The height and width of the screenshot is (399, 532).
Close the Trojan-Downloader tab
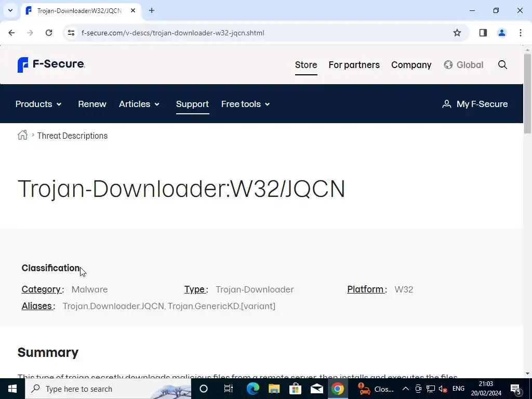pos(133,10)
